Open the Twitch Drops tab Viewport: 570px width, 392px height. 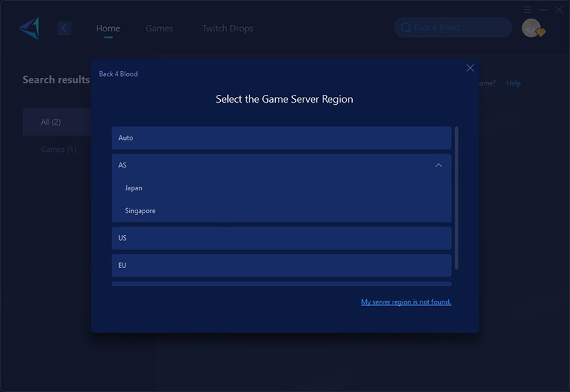227,29
